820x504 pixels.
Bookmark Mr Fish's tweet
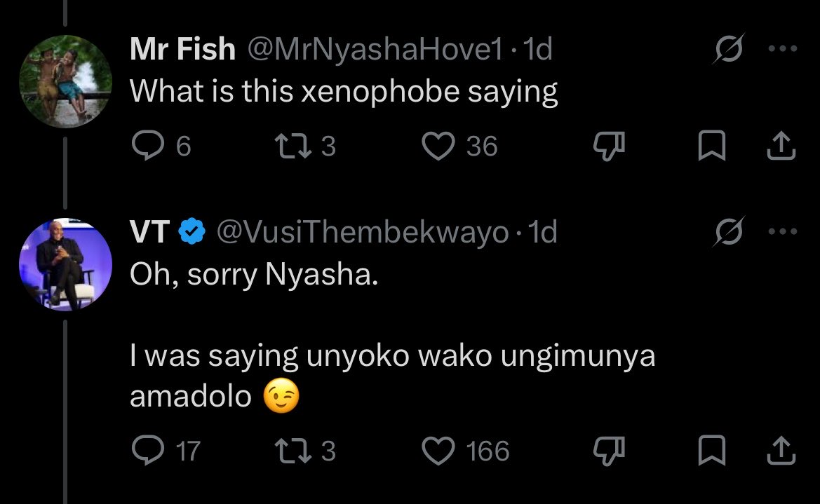(712, 145)
